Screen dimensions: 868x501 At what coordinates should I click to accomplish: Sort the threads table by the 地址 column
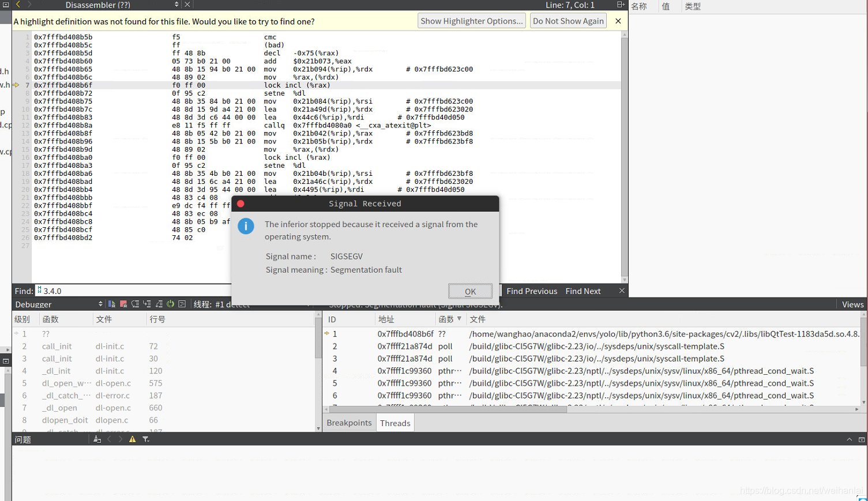pos(404,319)
